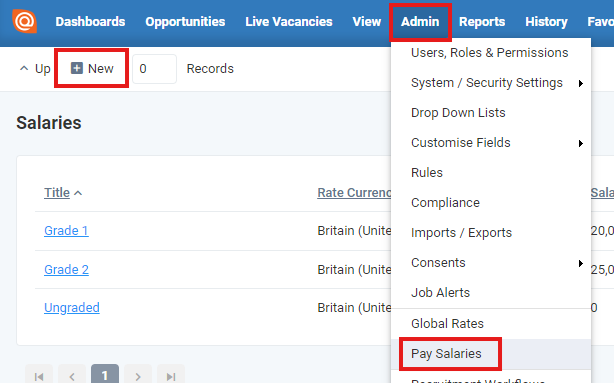Expand the Consents submenu

[x=581, y=263]
